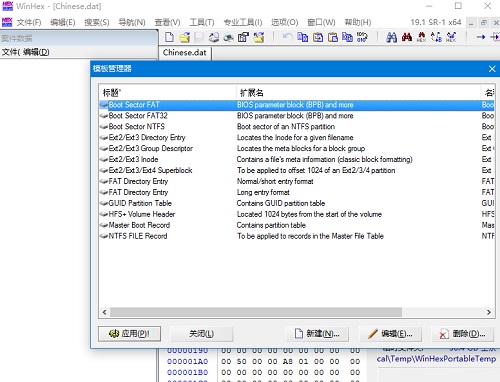Open the 导航(N) menu

132,22
